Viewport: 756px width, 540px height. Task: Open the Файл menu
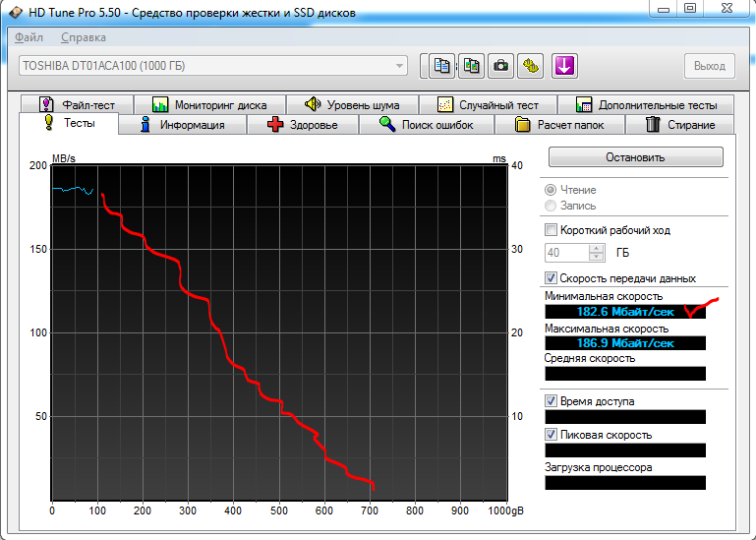29,37
